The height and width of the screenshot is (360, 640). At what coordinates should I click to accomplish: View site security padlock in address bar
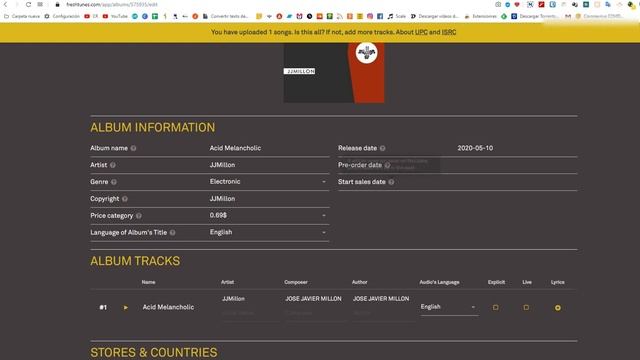(58, 4)
